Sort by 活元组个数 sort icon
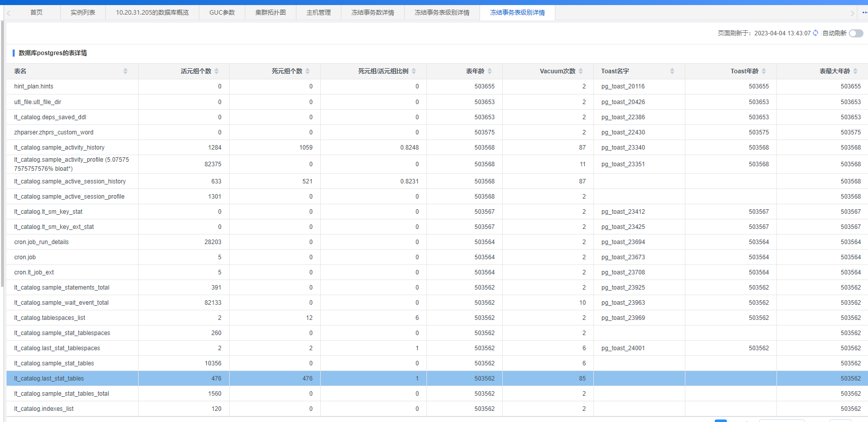The height and width of the screenshot is (422, 868). point(216,71)
